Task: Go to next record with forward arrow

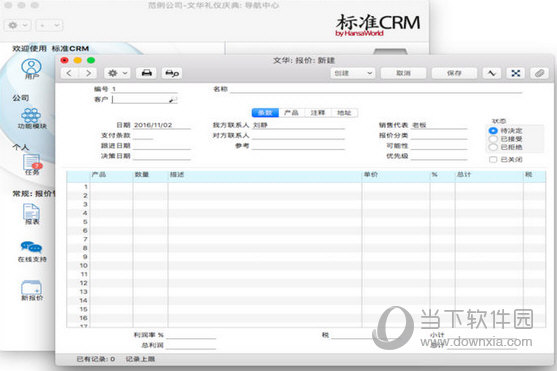Action: (x=88, y=73)
